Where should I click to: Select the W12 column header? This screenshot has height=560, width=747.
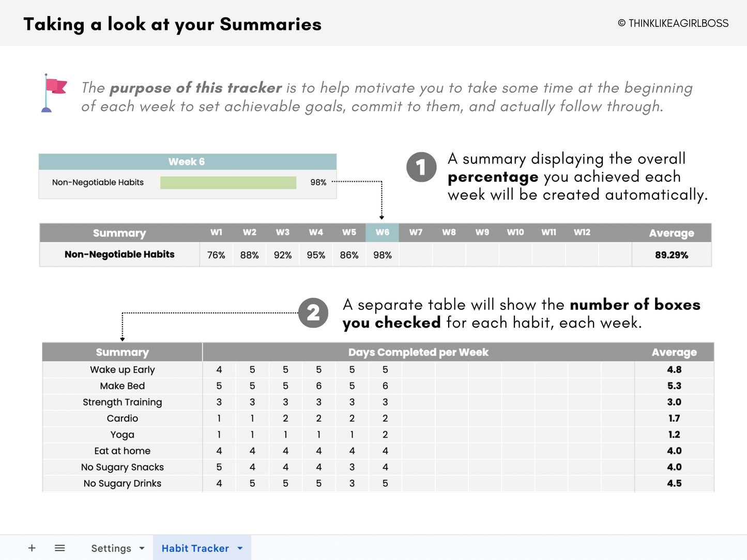pos(582,232)
